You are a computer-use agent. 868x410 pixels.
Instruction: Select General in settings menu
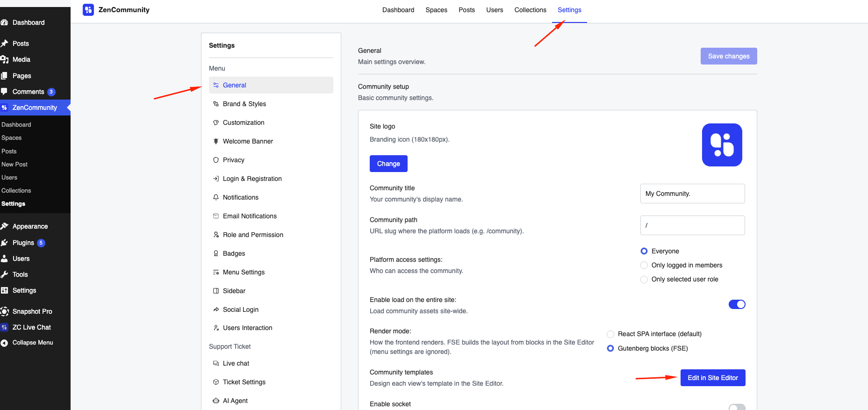pyautogui.click(x=271, y=85)
